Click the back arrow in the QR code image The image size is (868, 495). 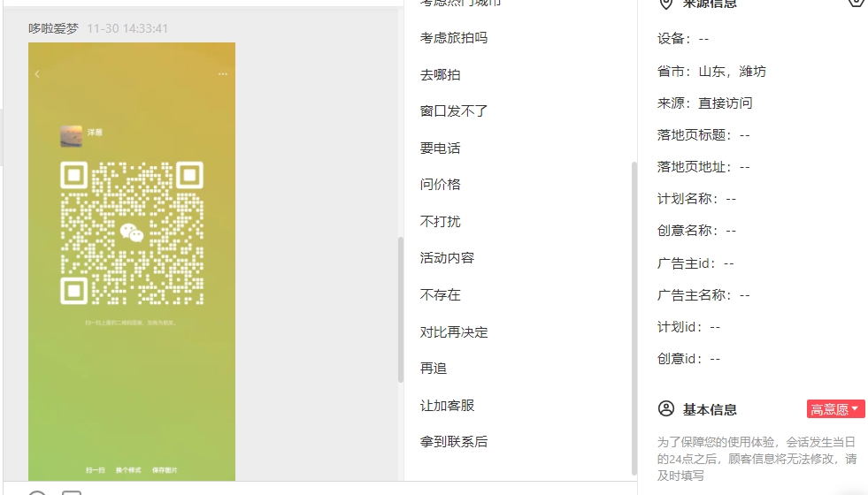point(37,73)
